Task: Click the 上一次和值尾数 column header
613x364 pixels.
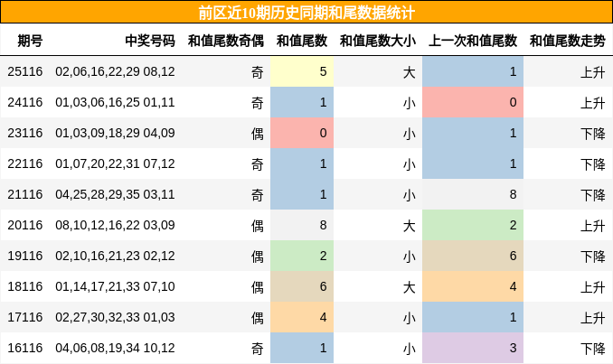Action: [x=473, y=41]
